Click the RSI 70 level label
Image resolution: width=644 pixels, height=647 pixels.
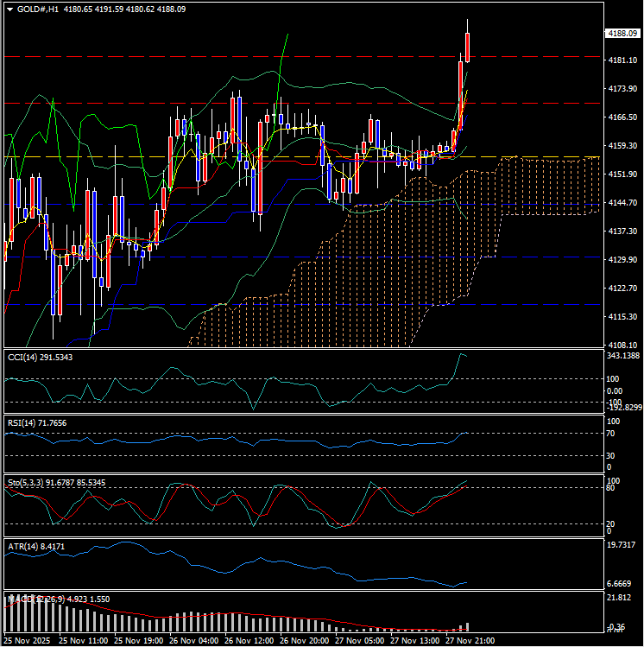click(611, 434)
